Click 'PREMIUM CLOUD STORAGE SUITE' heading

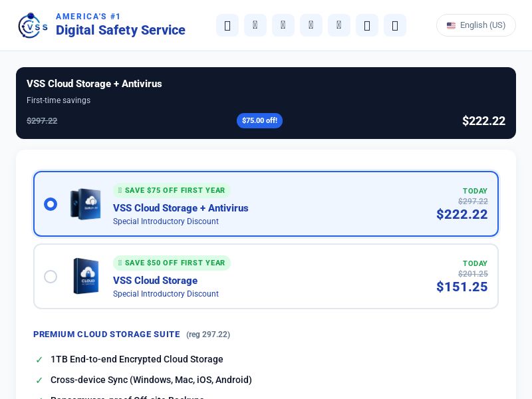click(106, 334)
